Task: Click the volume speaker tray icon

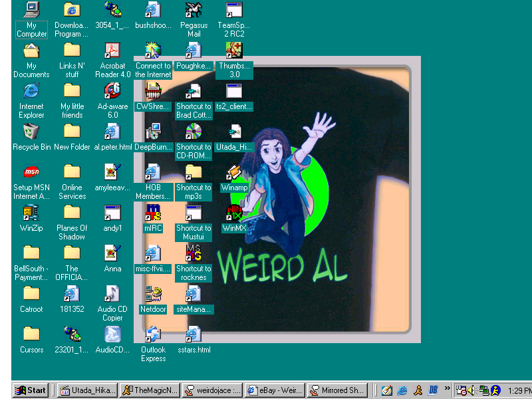Action: click(x=471, y=390)
